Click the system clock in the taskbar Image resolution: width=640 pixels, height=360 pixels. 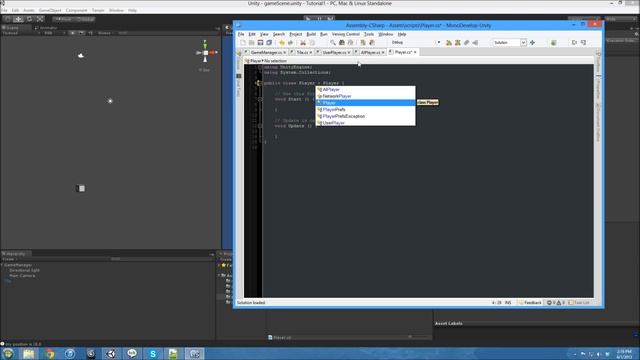(x=624, y=354)
